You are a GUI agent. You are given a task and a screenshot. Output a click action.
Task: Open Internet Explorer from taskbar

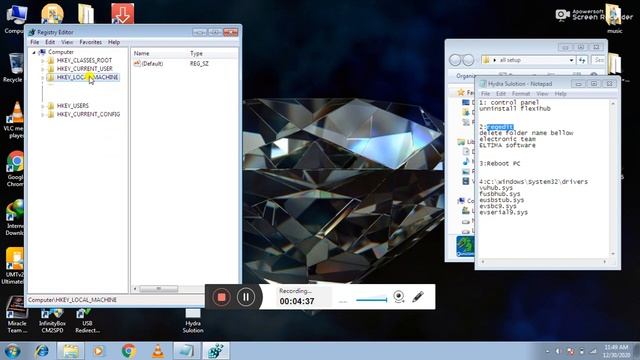tap(41, 351)
